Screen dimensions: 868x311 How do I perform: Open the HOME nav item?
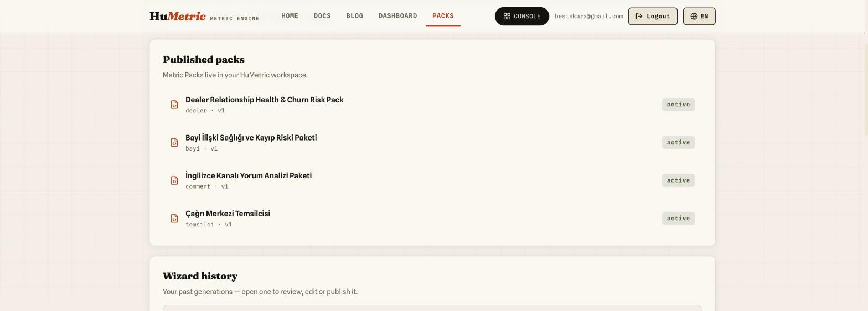click(x=290, y=16)
